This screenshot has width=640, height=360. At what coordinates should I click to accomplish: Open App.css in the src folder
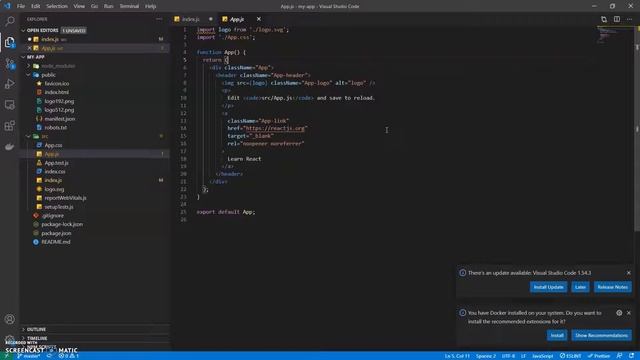coord(53,145)
